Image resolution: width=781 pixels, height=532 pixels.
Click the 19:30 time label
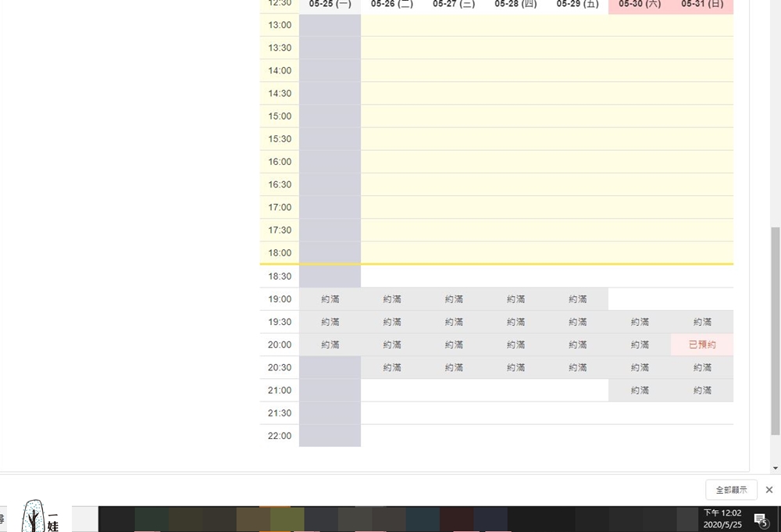point(280,322)
